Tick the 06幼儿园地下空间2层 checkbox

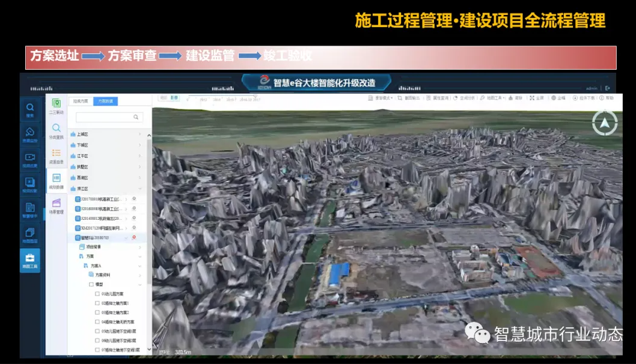tap(97, 341)
